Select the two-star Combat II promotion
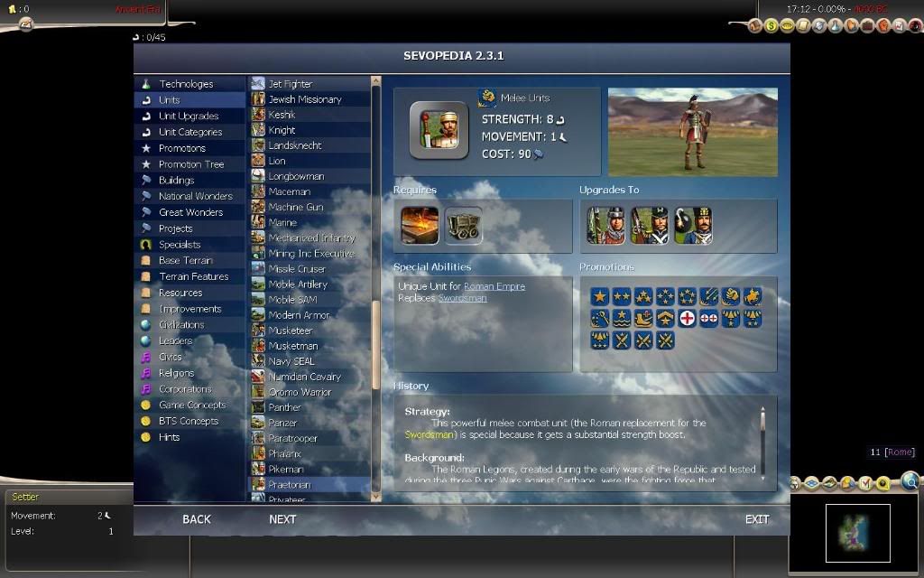 tap(622, 296)
